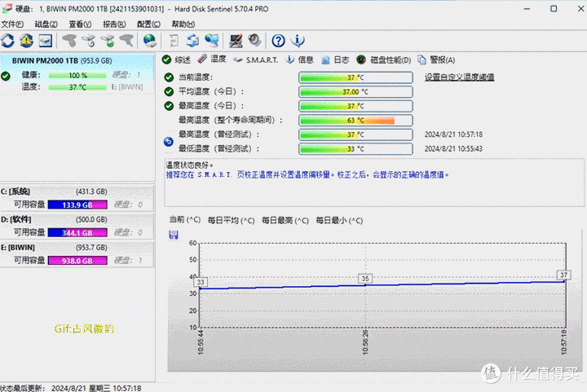This screenshot has height=392, width=587.
Task: Click the fourth gray disk test icon
Action: tap(126, 41)
